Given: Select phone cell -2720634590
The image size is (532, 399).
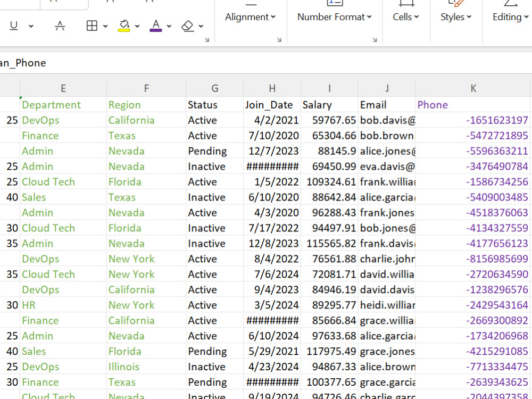Looking at the screenshot, I should [473, 275].
